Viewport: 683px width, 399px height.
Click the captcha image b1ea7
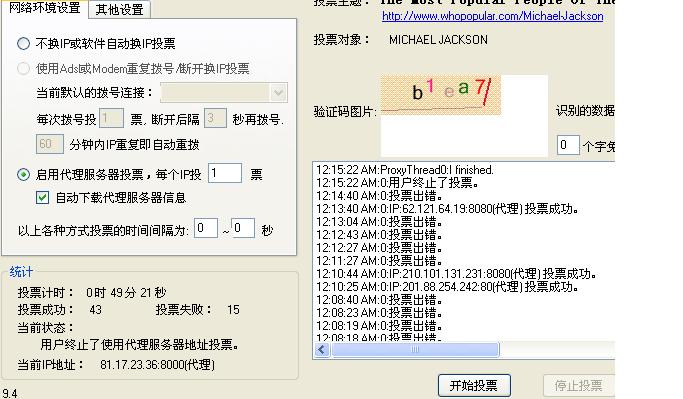[441, 95]
